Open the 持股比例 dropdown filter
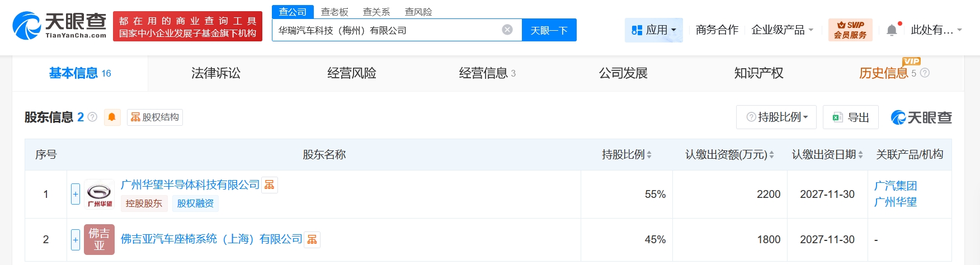Viewport: 980px width, 265px height. [776, 117]
